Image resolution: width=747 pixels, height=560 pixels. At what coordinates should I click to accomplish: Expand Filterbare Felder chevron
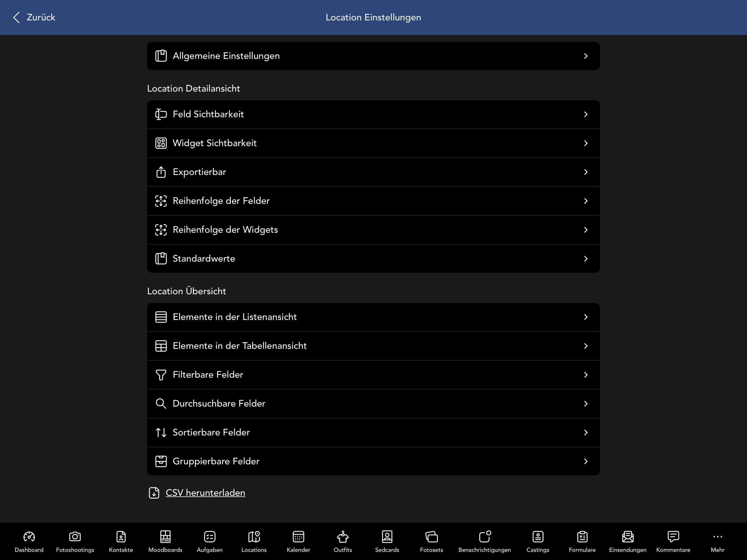coord(586,375)
